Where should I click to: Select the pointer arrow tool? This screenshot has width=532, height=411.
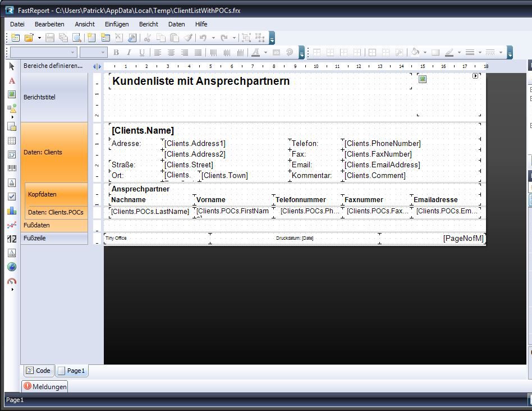click(12, 66)
